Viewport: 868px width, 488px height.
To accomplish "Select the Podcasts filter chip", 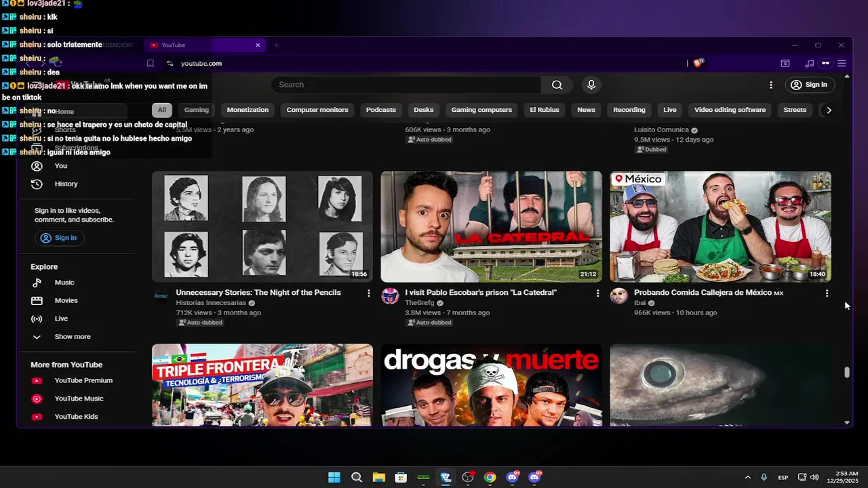I will [381, 110].
